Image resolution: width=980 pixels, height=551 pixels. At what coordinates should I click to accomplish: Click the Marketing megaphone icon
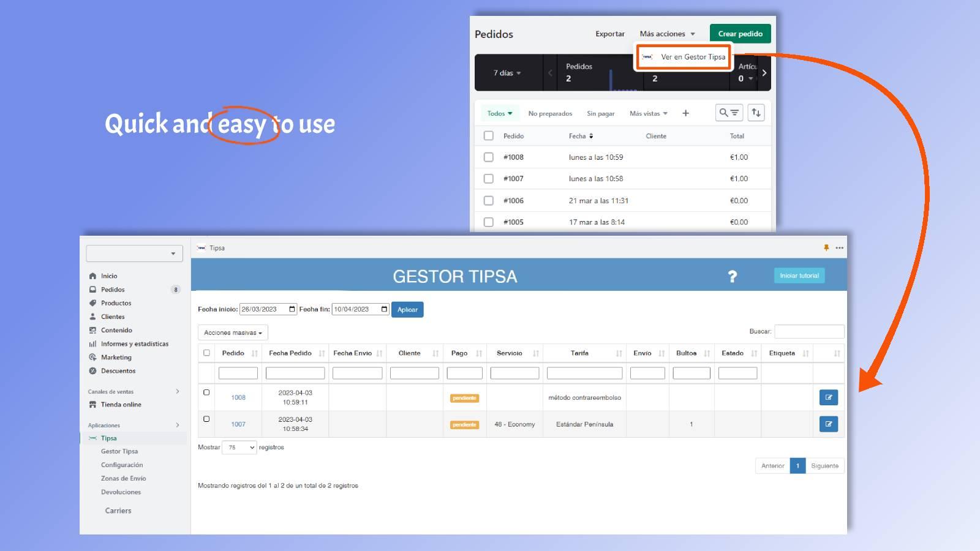coord(93,357)
